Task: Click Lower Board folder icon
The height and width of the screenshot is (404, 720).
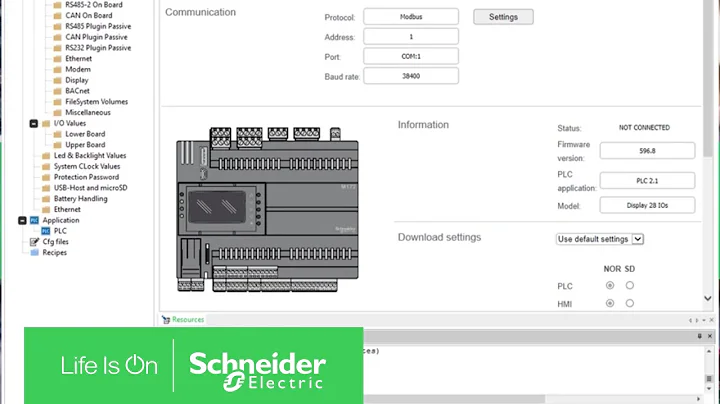Action: point(57,134)
